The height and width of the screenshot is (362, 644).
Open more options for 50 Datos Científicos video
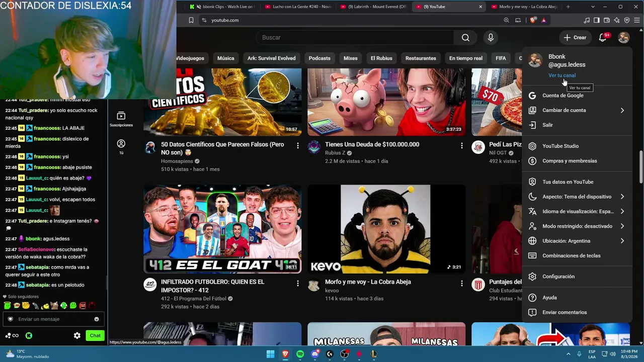click(x=298, y=145)
